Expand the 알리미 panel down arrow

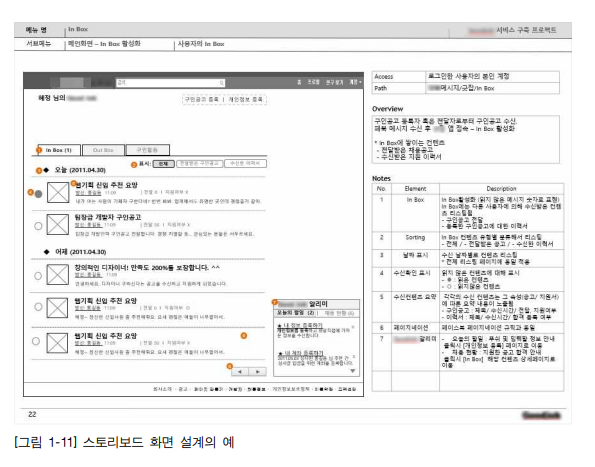coord(353,371)
